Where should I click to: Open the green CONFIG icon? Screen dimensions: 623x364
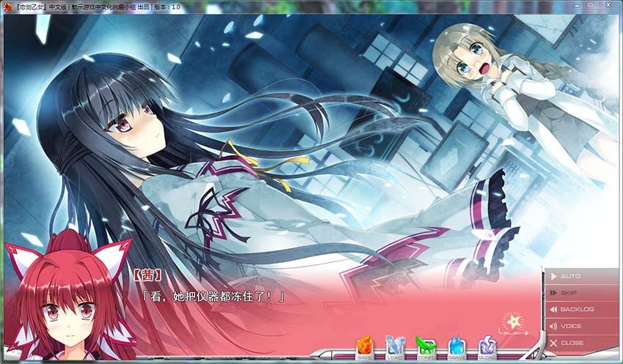point(426,347)
